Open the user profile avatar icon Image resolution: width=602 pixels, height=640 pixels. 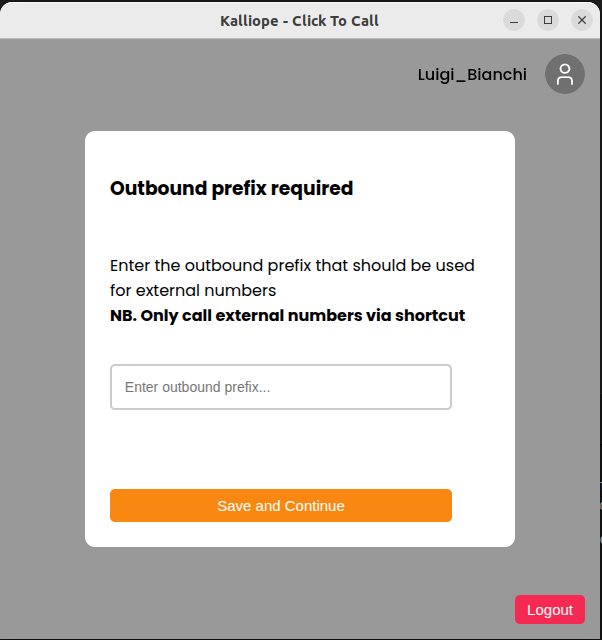tap(565, 74)
